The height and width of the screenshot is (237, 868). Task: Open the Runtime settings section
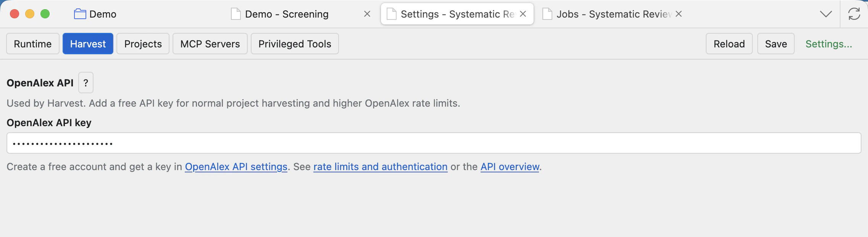(33, 44)
